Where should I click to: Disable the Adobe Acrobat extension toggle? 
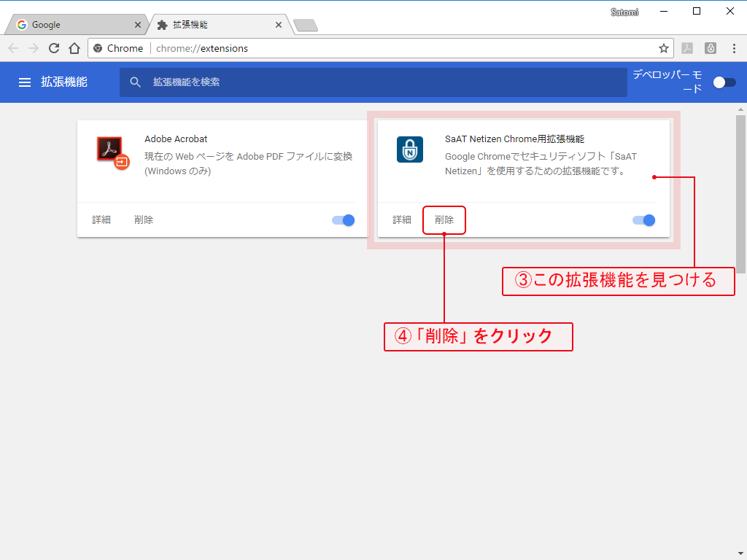(x=343, y=220)
